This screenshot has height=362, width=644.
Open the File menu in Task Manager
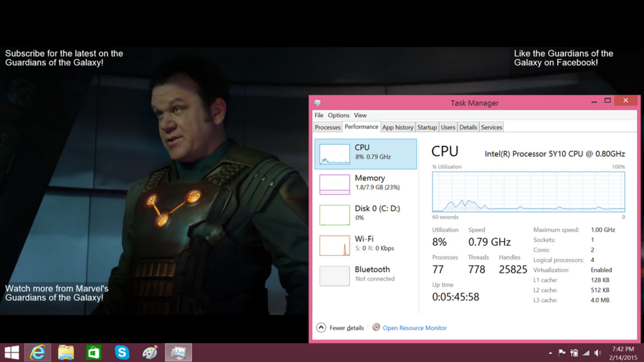pyautogui.click(x=319, y=116)
